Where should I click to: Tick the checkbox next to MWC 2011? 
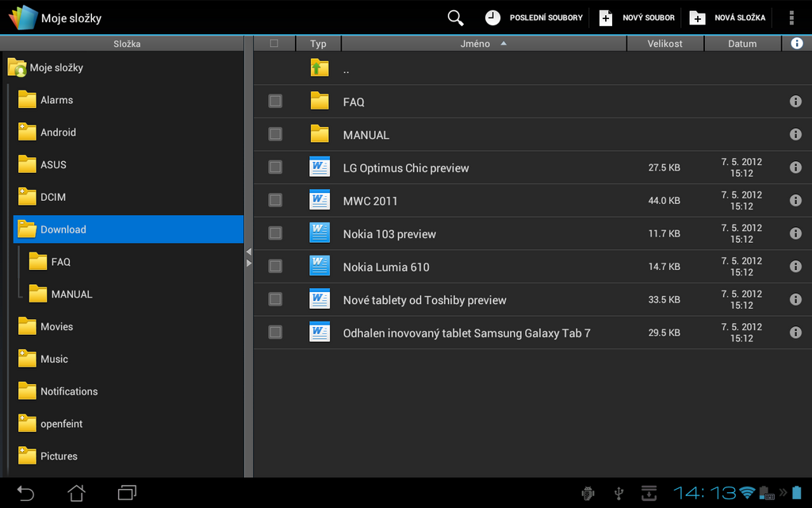click(274, 200)
